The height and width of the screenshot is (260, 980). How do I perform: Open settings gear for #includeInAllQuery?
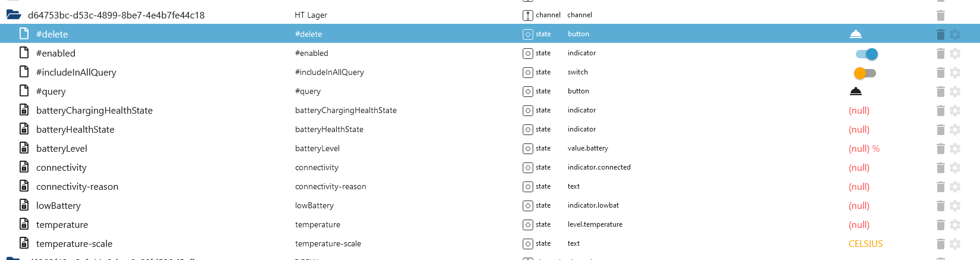click(955, 73)
